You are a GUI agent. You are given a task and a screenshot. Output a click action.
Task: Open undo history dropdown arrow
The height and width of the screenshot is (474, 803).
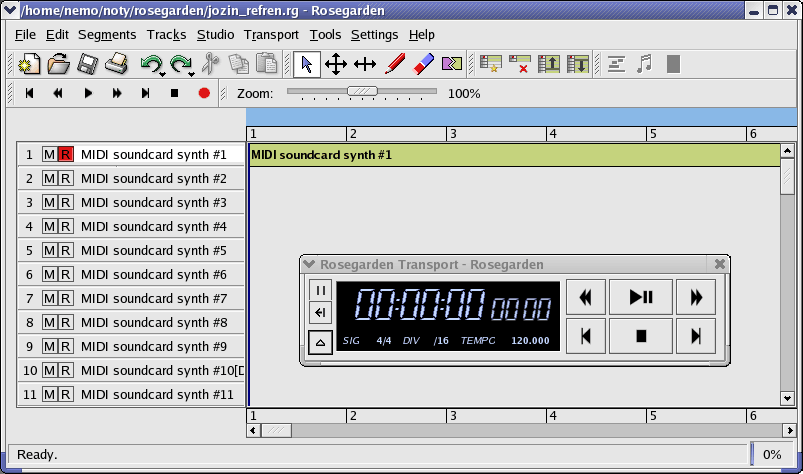click(163, 75)
